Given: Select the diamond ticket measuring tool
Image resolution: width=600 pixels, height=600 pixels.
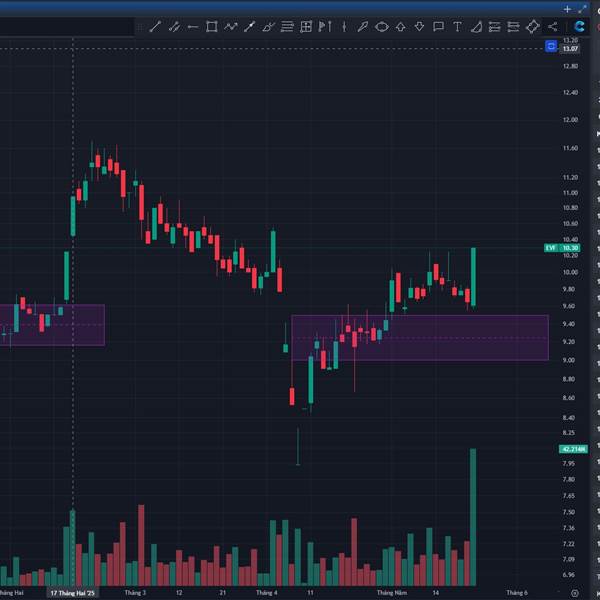Looking at the screenshot, I should (533, 27).
